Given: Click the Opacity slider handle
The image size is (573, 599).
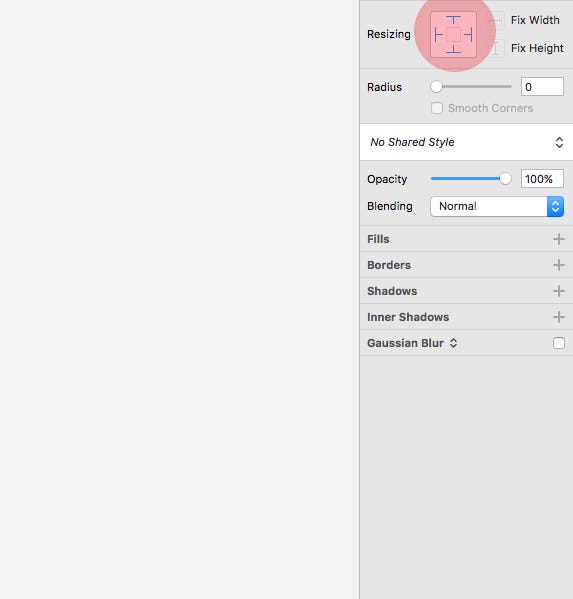Looking at the screenshot, I should (505, 178).
